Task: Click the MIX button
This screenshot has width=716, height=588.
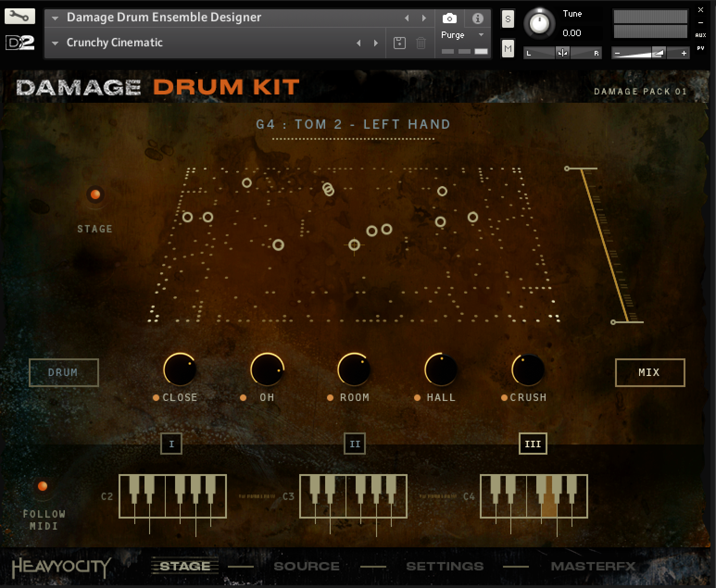Action: [x=650, y=372]
